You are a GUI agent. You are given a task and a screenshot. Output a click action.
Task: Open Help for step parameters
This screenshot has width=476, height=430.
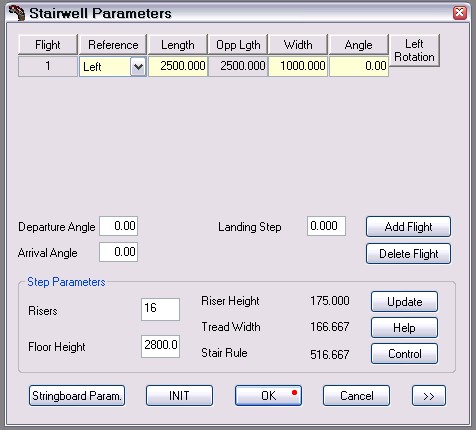pyautogui.click(x=404, y=328)
